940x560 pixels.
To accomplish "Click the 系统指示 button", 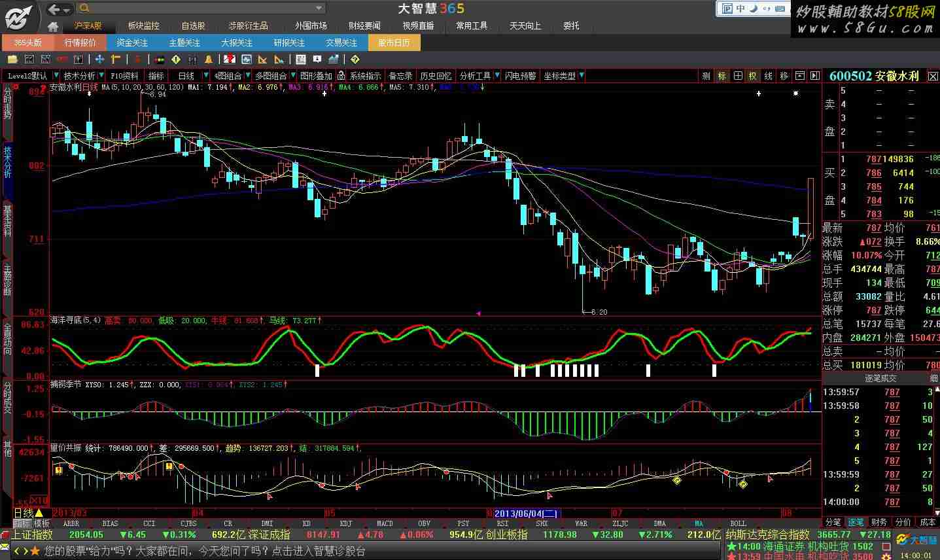I will tap(365, 76).
